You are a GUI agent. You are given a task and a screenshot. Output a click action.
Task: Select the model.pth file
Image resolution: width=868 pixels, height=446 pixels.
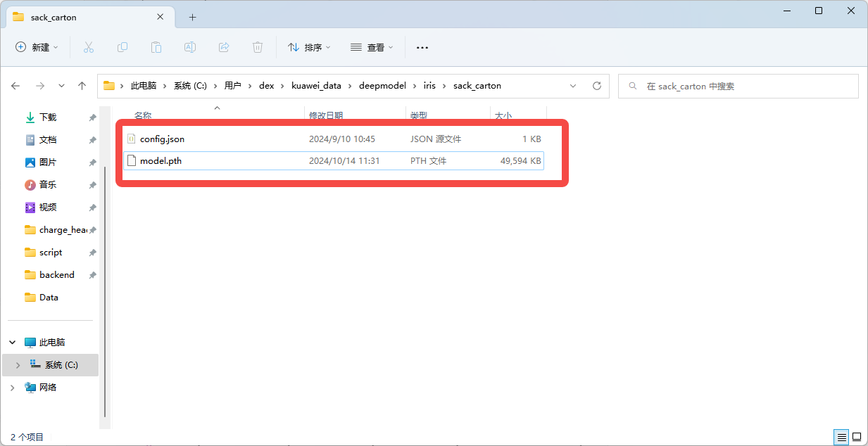(x=161, y=161)
